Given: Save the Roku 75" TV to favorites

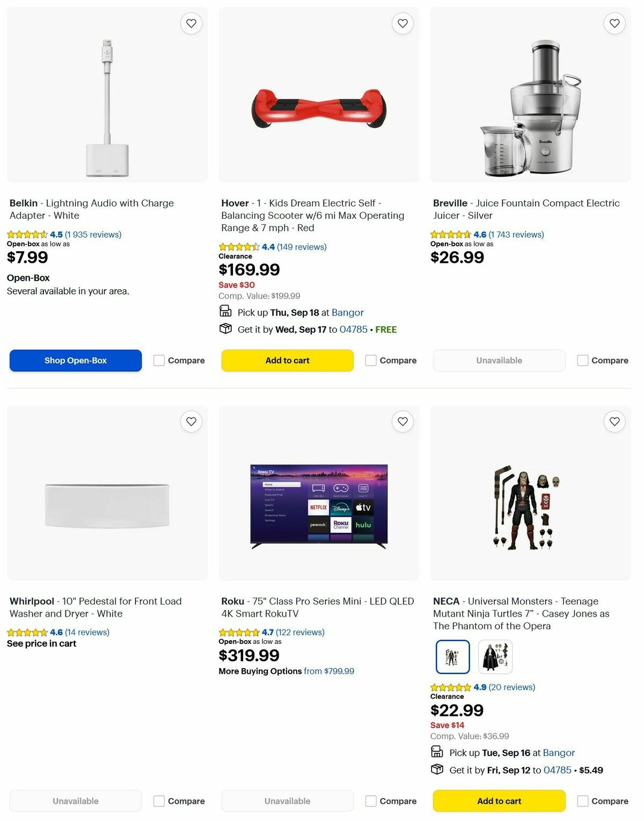Looking at the screenshot, I should pos(402,422).
